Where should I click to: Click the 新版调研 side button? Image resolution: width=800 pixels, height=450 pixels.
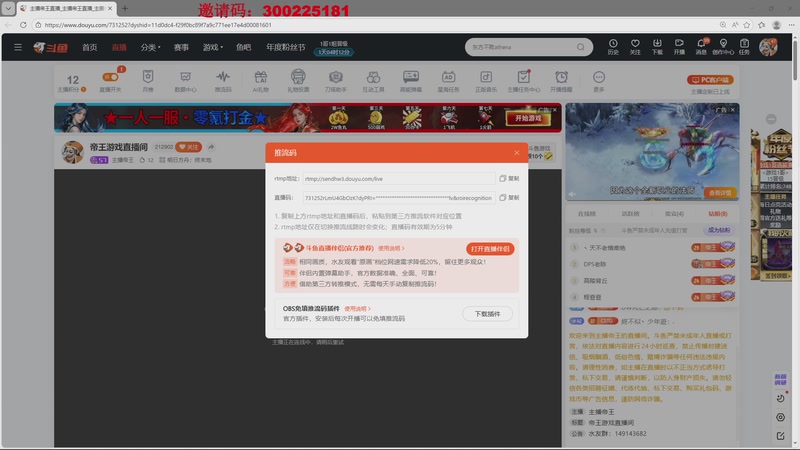pos(780,380)
